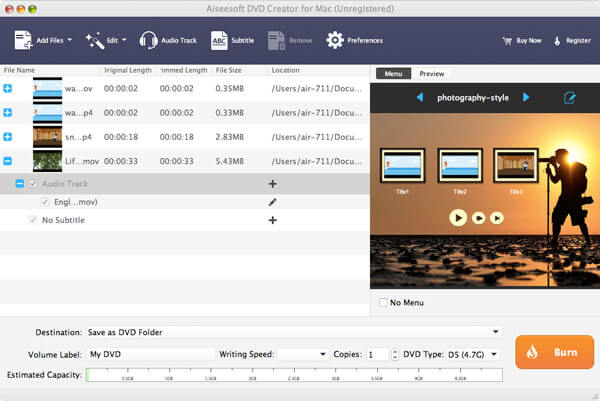Viewport: 600px width, 401px height.
Task: Go to previous menu template arrow
Action: pos(420,98)
